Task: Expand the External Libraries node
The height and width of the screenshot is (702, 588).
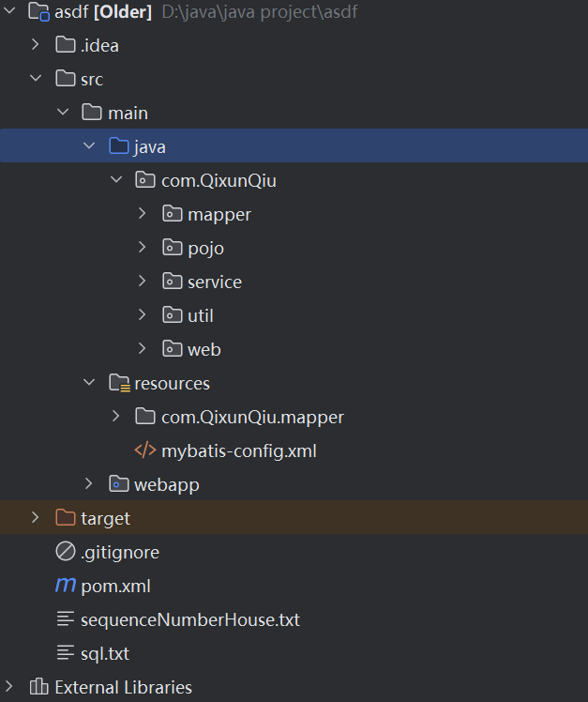Action: pyautogui.click(x=11, y=687)
